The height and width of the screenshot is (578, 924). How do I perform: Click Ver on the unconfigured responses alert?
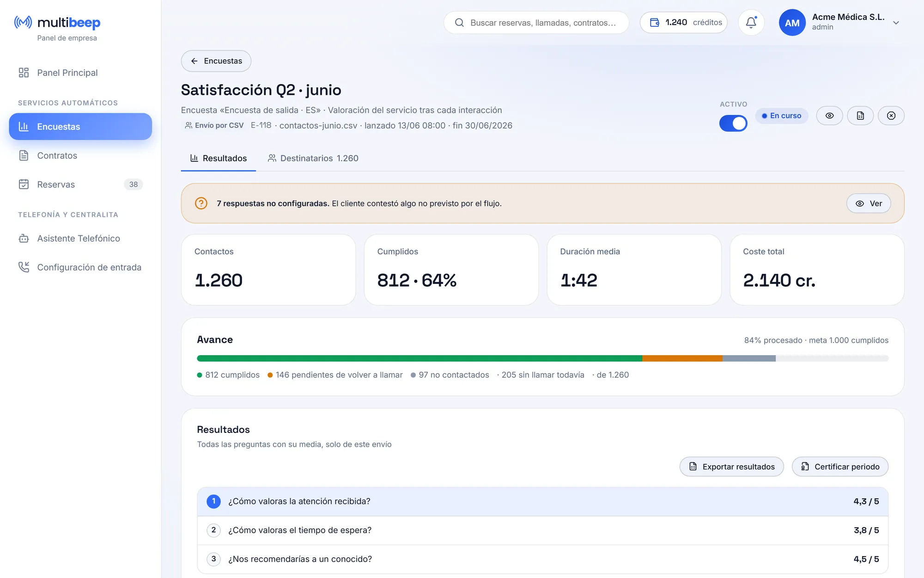(x=869, y=203)
